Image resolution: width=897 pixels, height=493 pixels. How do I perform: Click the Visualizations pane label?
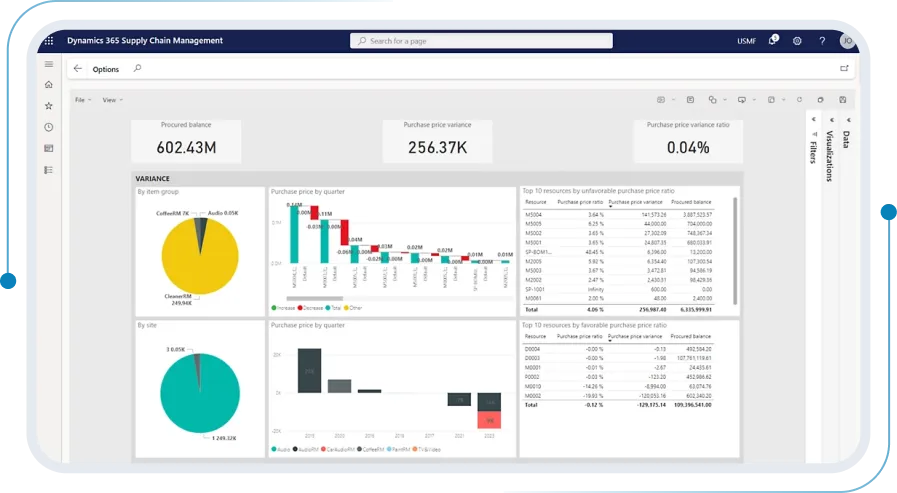[829, 156]
